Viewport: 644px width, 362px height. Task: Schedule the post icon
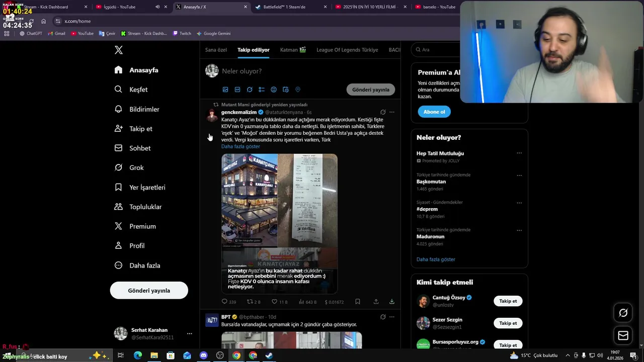point(286,89)
